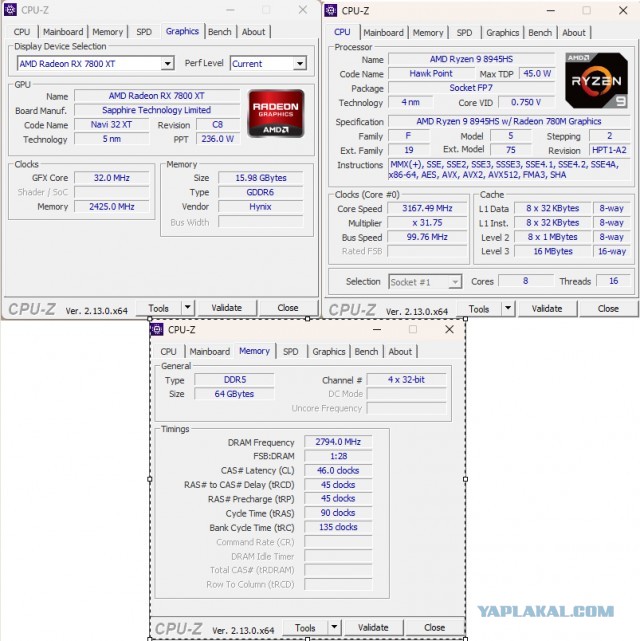Viewport: 640px width, 641px height.
Task: Click the Level 3 16 MBytes value
Action: coord(553,251)
